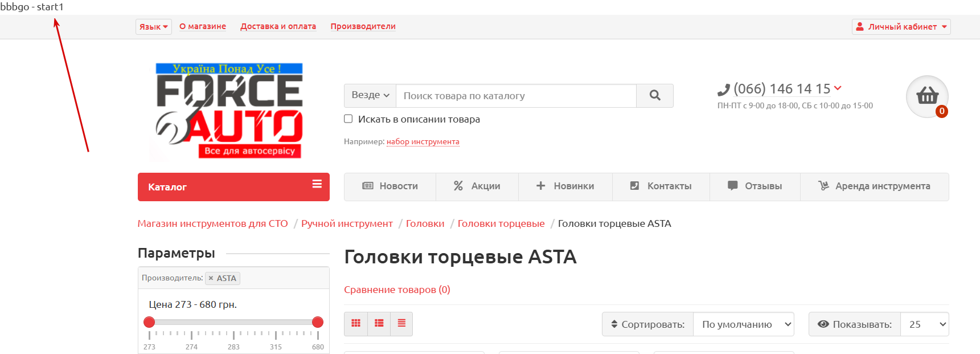Viewport: 980px width, 354px height.
Task: Click the Параметры heading
Action: point(177,253)
